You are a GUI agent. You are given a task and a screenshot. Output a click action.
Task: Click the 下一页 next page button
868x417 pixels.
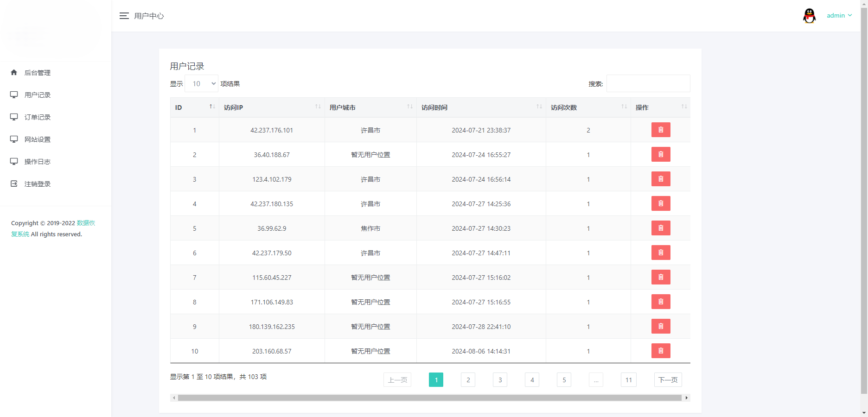(x=668, y=380)
